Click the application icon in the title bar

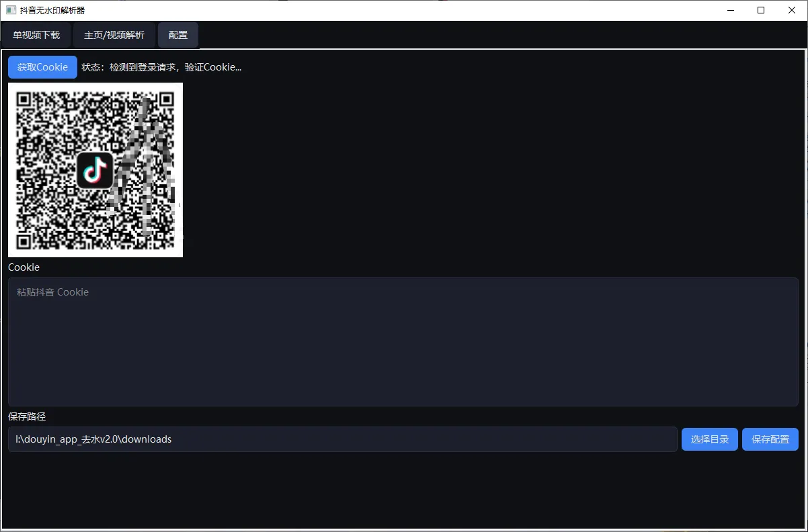9,9
